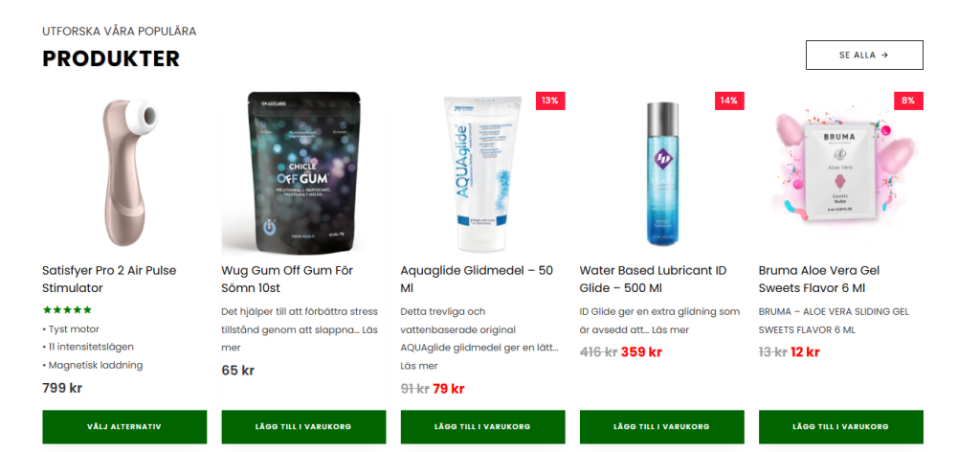Open Satisfyer Pro 2 product image
Viewport: 980px width, 452px height.
pos(124,173)
